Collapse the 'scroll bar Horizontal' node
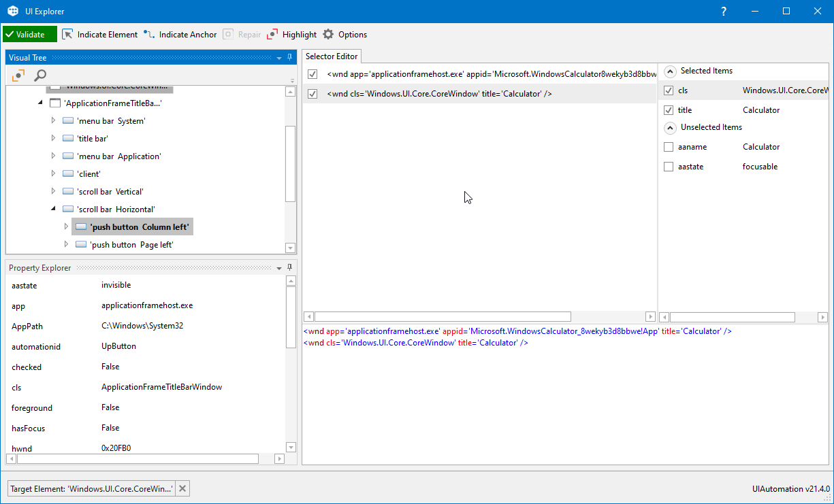 (54, 209)
